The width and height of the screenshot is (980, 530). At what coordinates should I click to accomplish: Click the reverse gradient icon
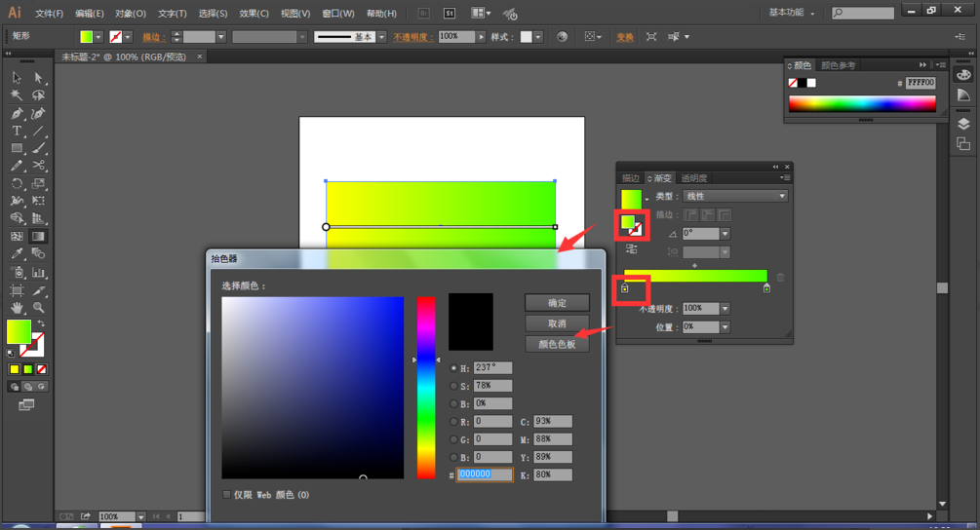[x=631, y=250]
